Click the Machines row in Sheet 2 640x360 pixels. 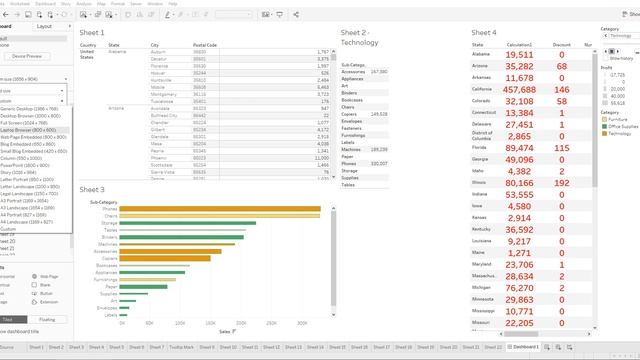tap(364, 150)
